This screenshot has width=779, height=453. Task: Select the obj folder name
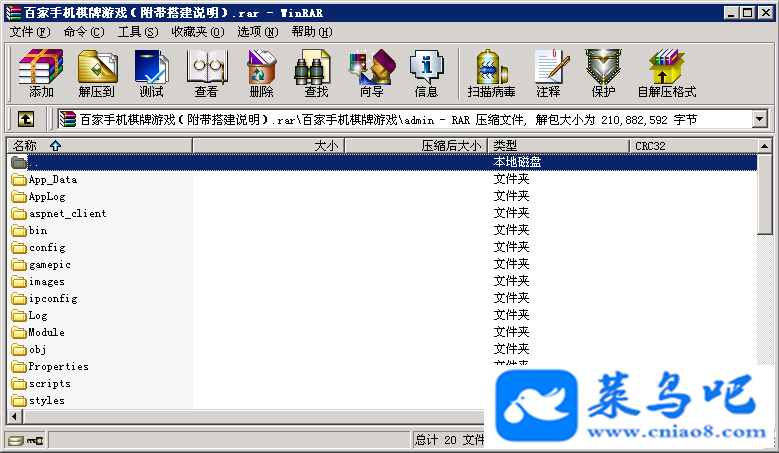(x=37, y=350)
